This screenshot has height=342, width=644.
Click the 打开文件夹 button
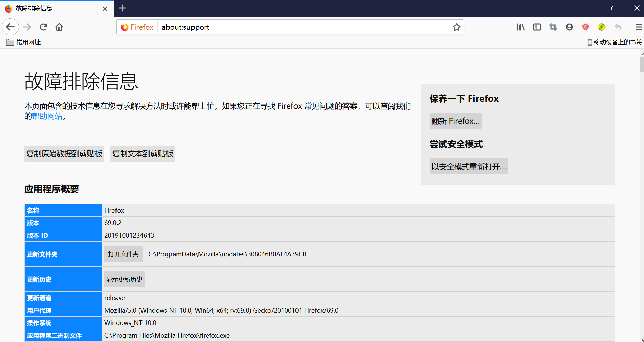point(123,254)
